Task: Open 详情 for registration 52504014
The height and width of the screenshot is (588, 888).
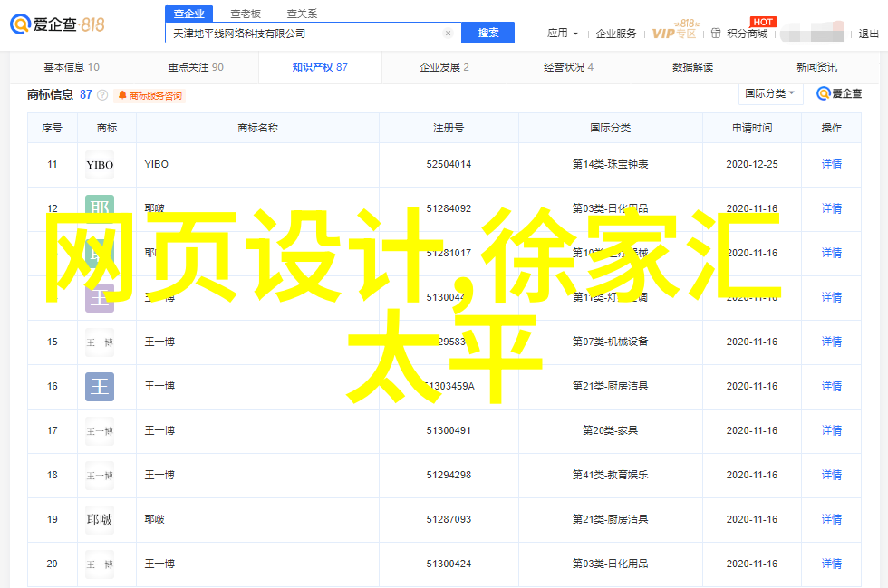Action: 832,164
